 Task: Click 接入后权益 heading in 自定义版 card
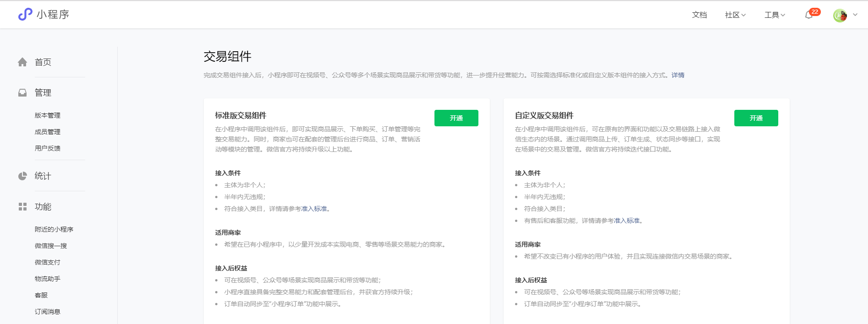(531, 280)
